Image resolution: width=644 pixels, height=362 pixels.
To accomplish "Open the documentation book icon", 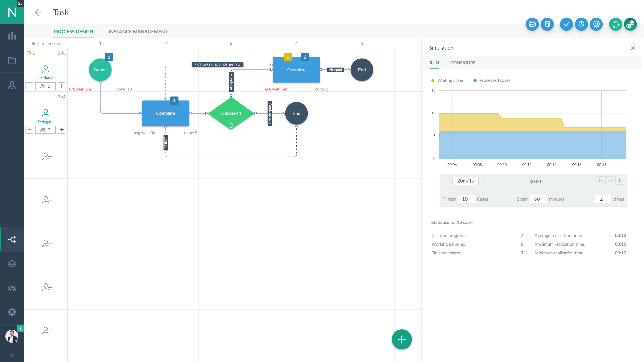I will tap(547, 24).
